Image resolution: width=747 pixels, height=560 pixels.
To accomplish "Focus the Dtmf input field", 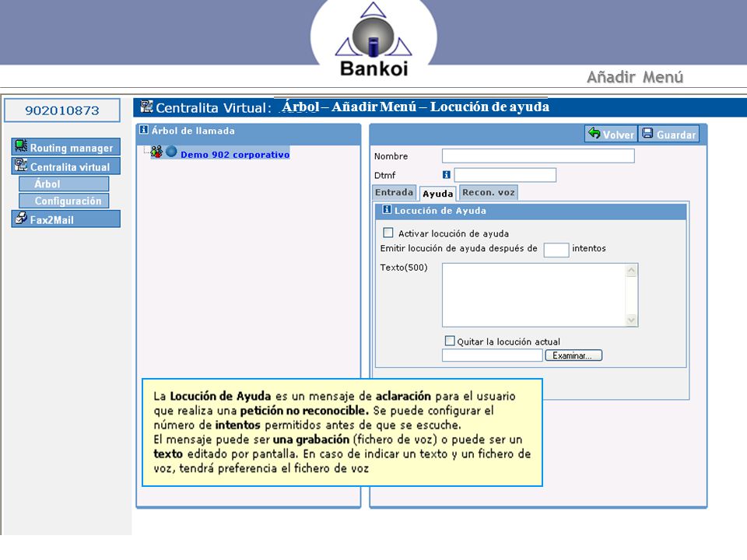I will pos(505,175).
